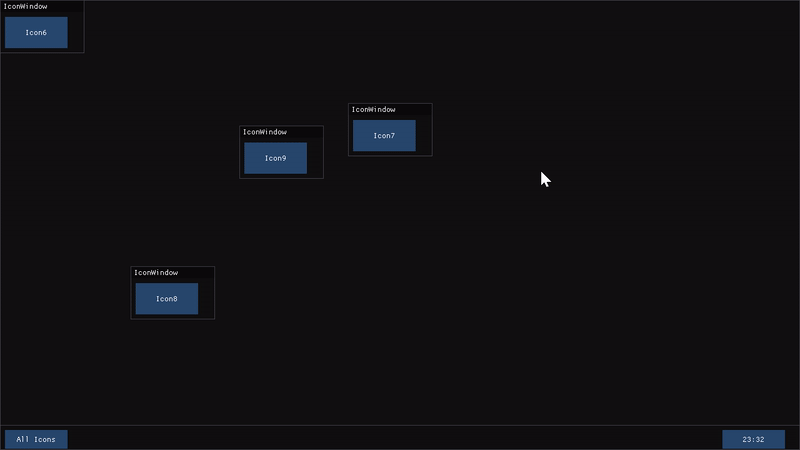Screen dimensions: 800x450
Task: Click the IconWindow title text above Icon9
Action: (265, 131)
